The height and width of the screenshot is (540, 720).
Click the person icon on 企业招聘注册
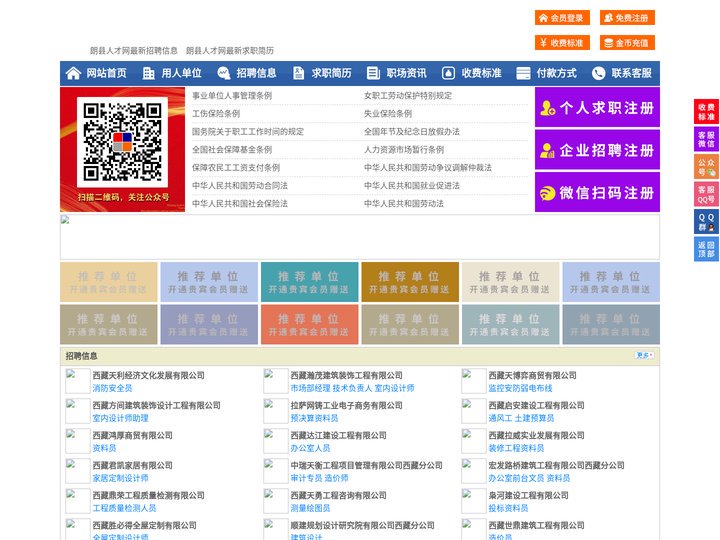(547, 150)
